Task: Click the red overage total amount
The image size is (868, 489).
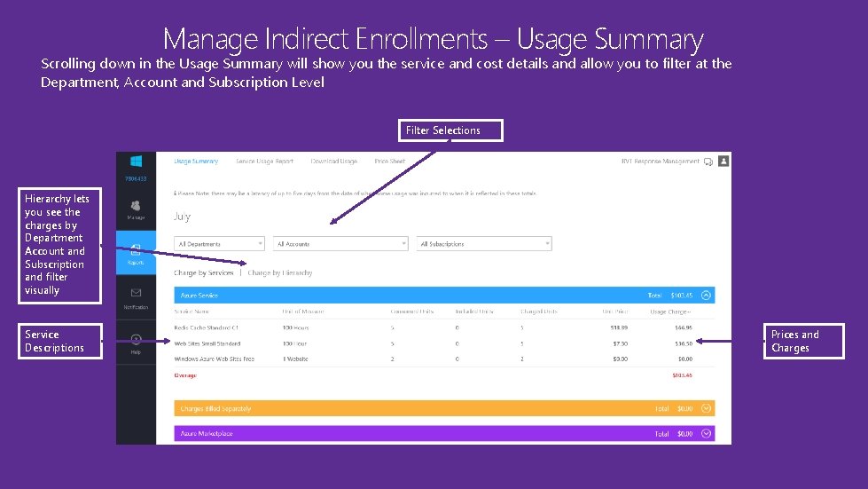Action: [x=682, y=375]
